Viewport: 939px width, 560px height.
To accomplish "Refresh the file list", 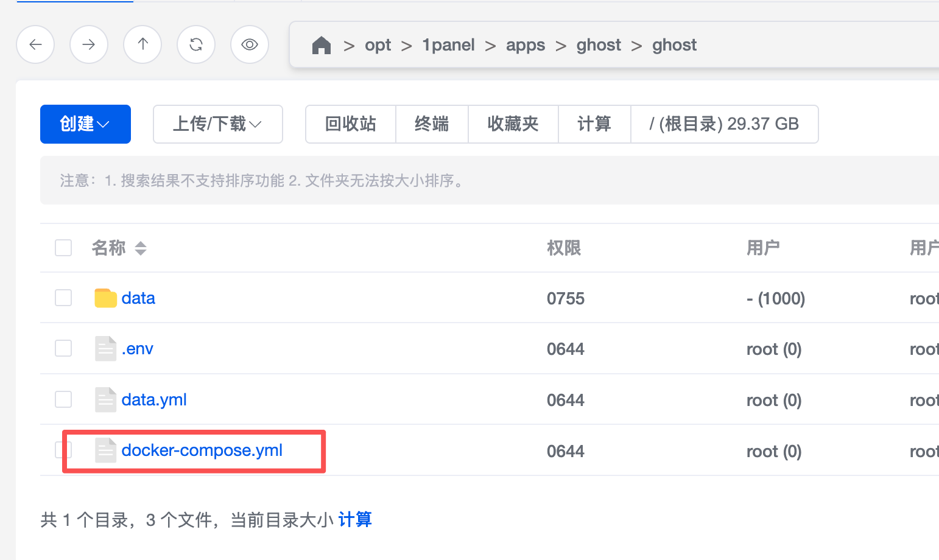I will pos(196,44).
